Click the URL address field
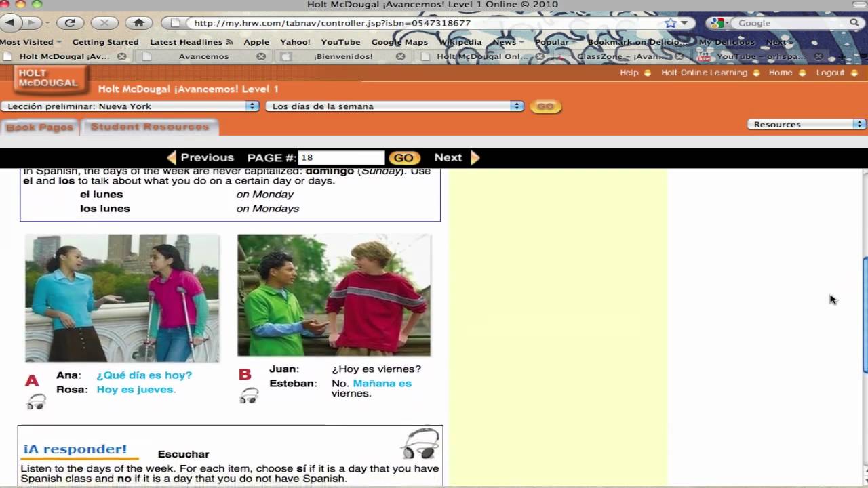The width and height of the screenshot is (868, 488). coord(427,23)
